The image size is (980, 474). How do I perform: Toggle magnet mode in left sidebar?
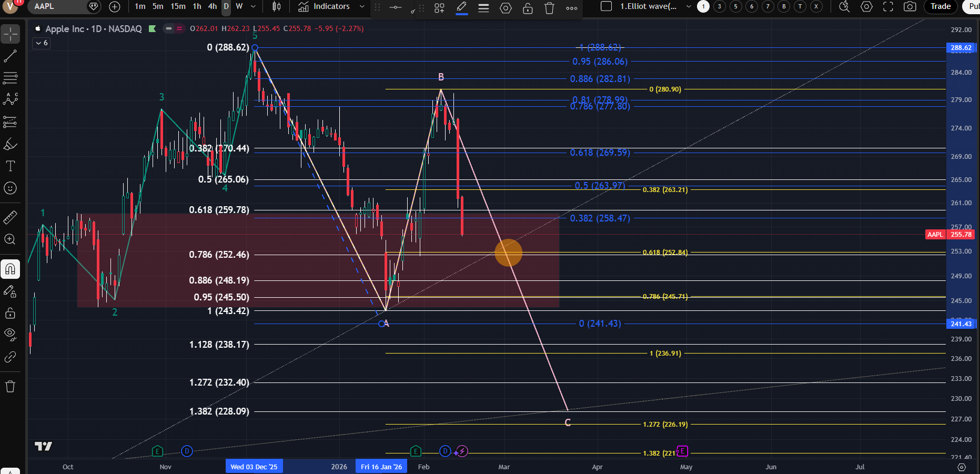[10, 269]
